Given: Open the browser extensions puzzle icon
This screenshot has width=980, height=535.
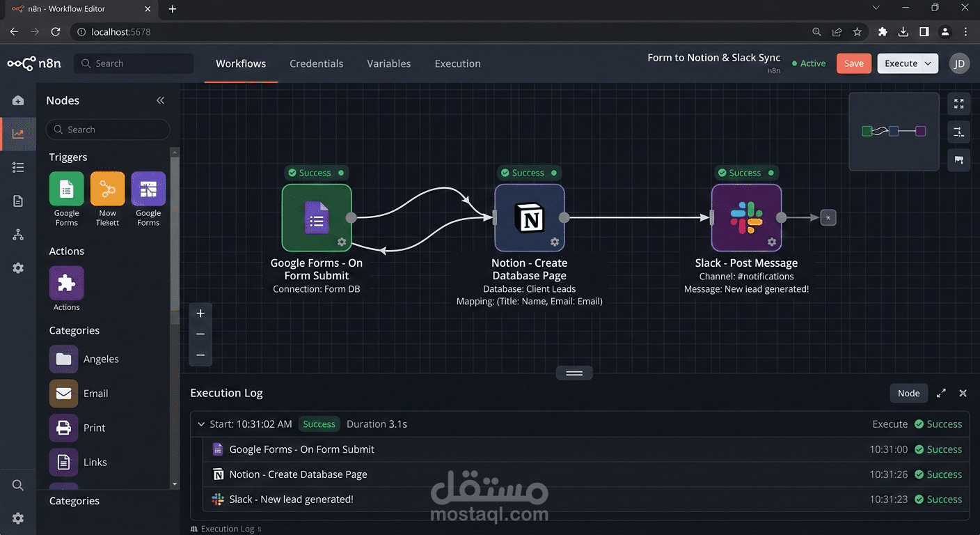Looking at the screenshot, I should (x=883, y=32).
